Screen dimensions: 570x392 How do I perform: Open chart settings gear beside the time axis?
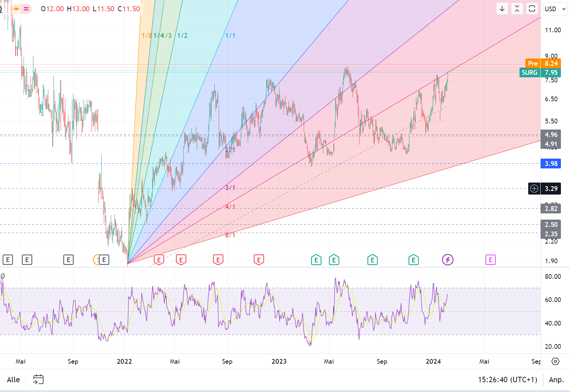[555, 362]
